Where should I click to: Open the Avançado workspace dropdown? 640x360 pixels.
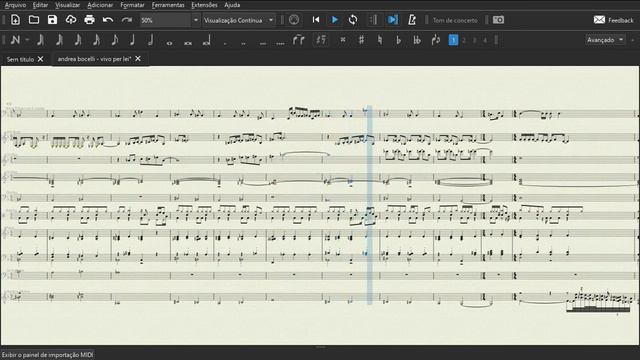coord(605,40)
